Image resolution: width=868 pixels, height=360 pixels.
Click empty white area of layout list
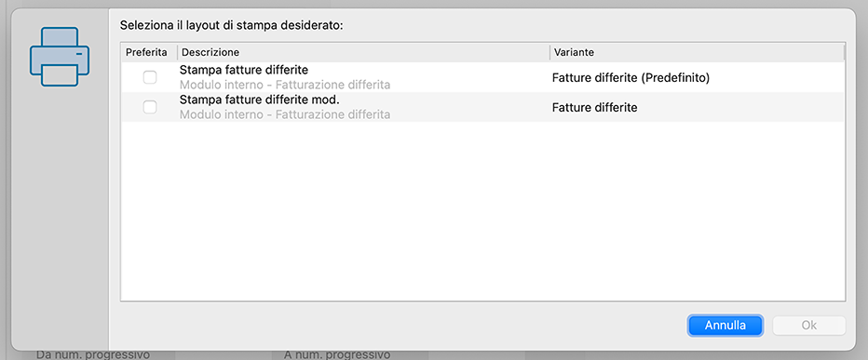click(482, 211)
